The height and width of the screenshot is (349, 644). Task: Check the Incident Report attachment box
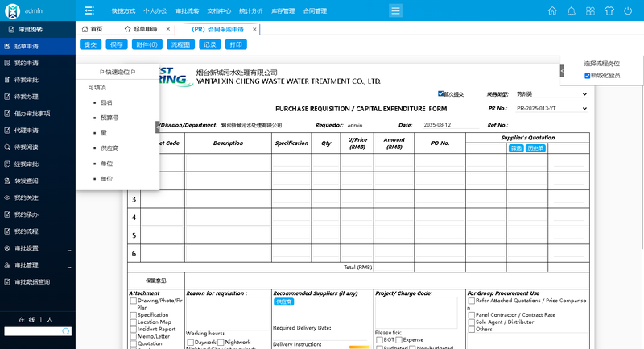[134, 330]
